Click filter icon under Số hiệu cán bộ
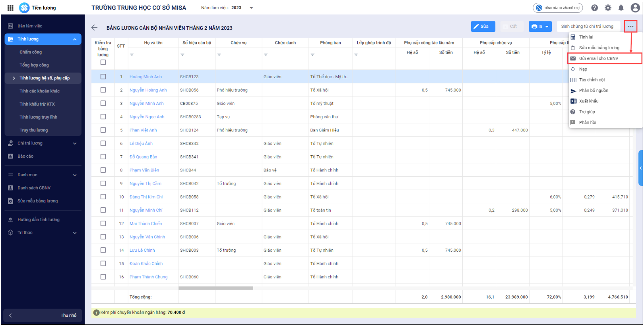 (x=182, y=54)
